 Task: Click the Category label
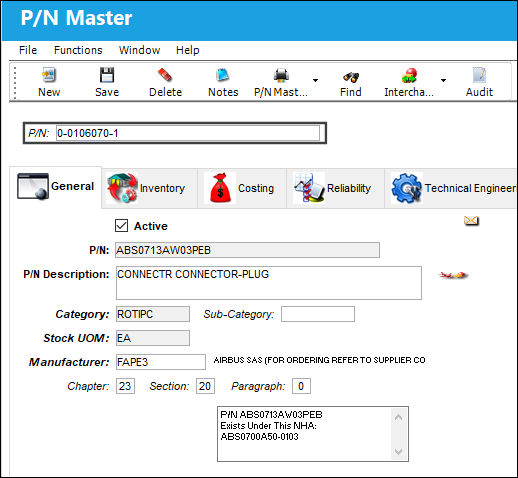pyautogui.click(x=82, y=314)
